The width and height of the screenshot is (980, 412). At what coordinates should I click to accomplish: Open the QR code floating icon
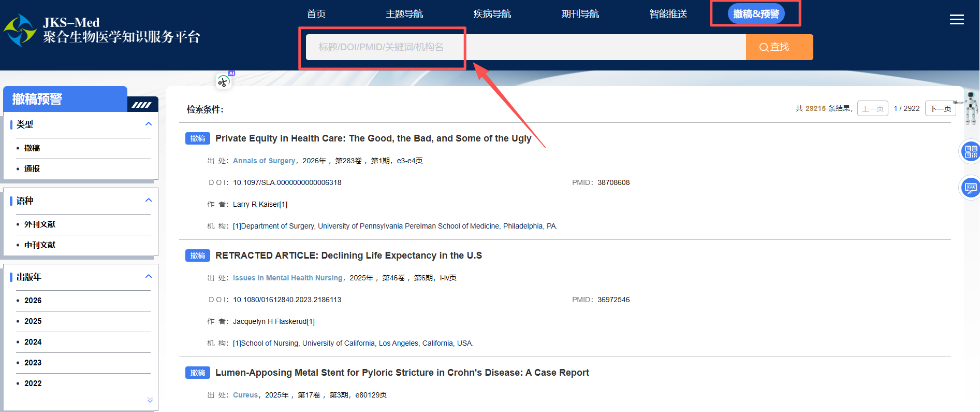pyautogui.click(x=970, y=152)
